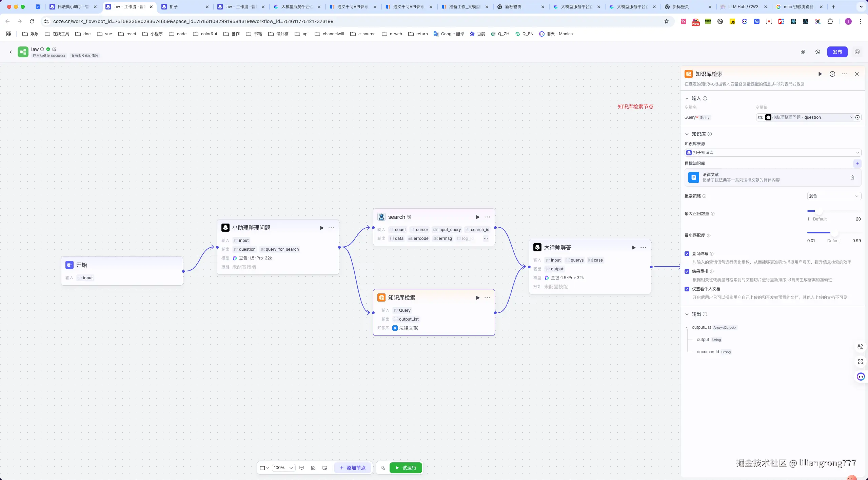The image size is (868, 480).
Task: Uncheck the 查询改写 checkbox
Action: click(687, 254)
